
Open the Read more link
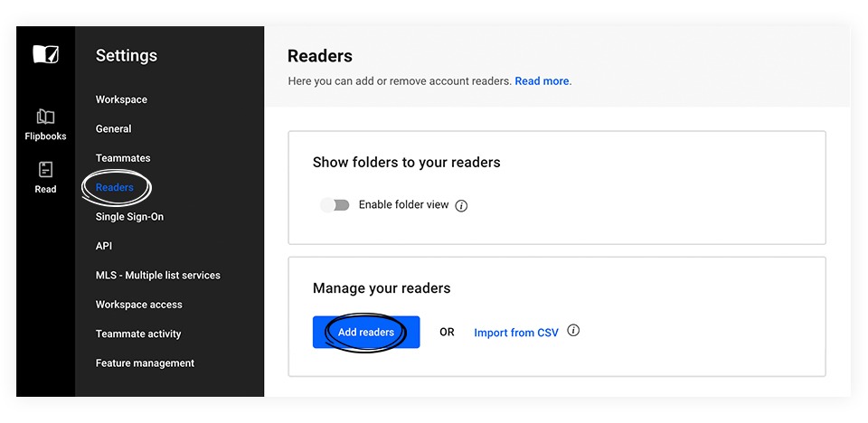[542, 80]
